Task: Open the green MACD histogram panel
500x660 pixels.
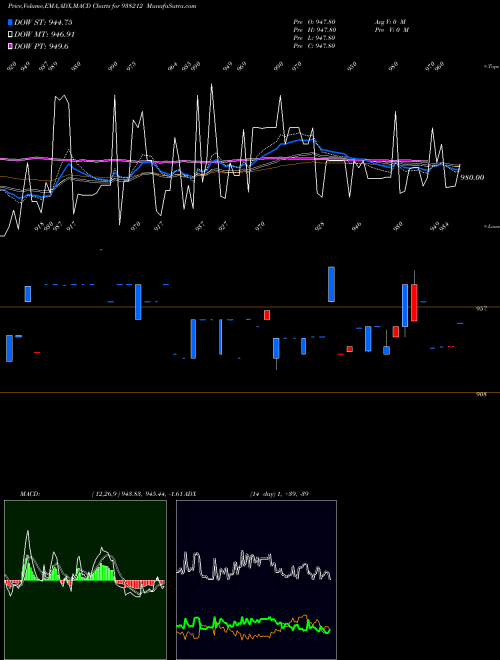Action: [85, 580]
